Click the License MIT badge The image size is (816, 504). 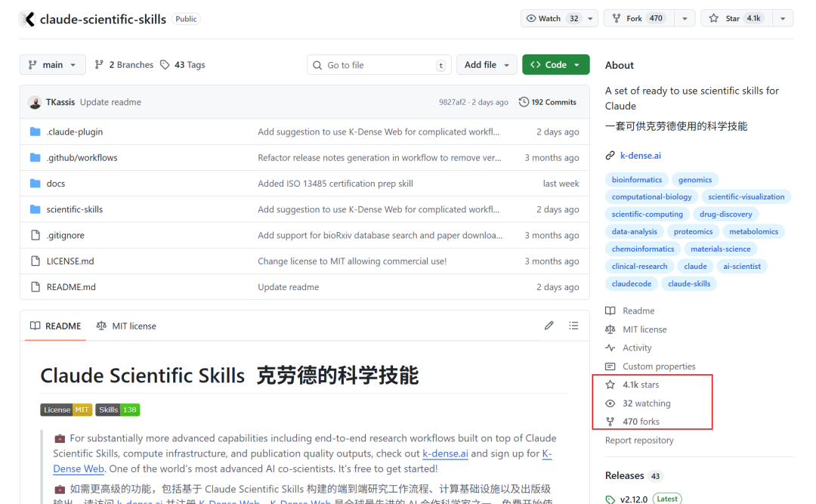click(x=66, y=410)
